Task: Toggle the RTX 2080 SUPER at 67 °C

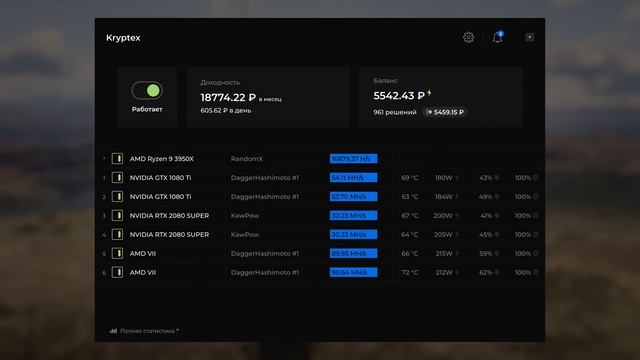Action: [118, 216]
